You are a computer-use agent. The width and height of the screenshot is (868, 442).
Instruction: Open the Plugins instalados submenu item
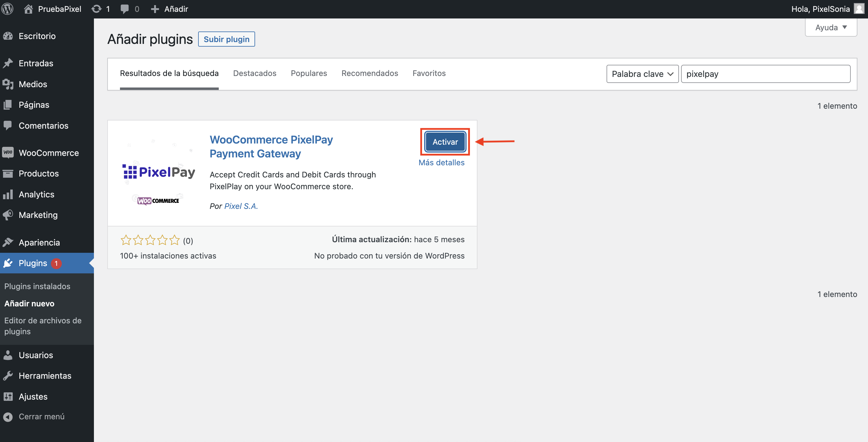(x=37, y=286)
